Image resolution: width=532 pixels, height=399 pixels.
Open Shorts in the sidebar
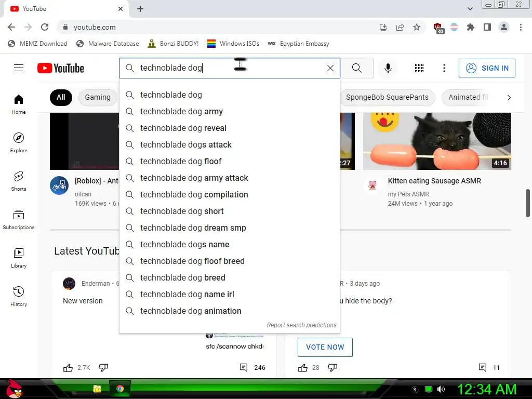click(19, 181)
